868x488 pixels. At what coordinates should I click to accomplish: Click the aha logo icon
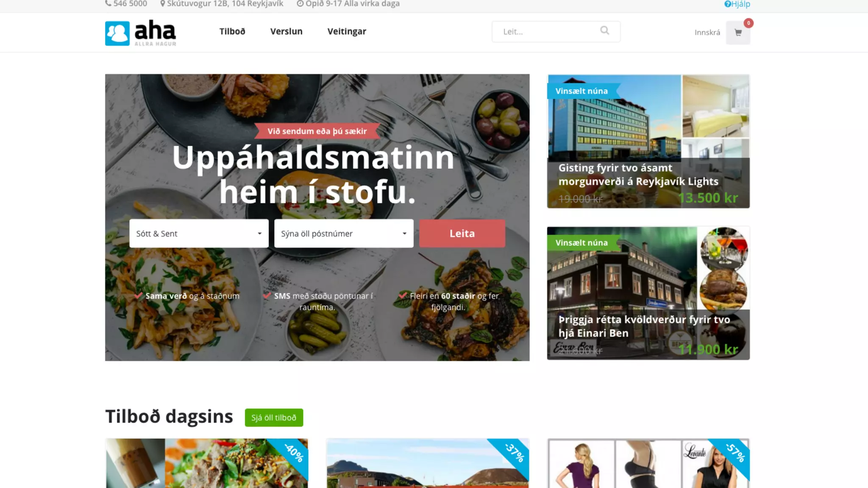pos(117,33)
